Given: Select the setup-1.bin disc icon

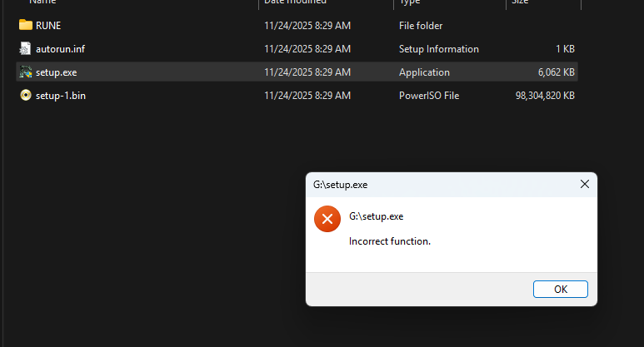Looking at the screenshot, I should (26, 96).
